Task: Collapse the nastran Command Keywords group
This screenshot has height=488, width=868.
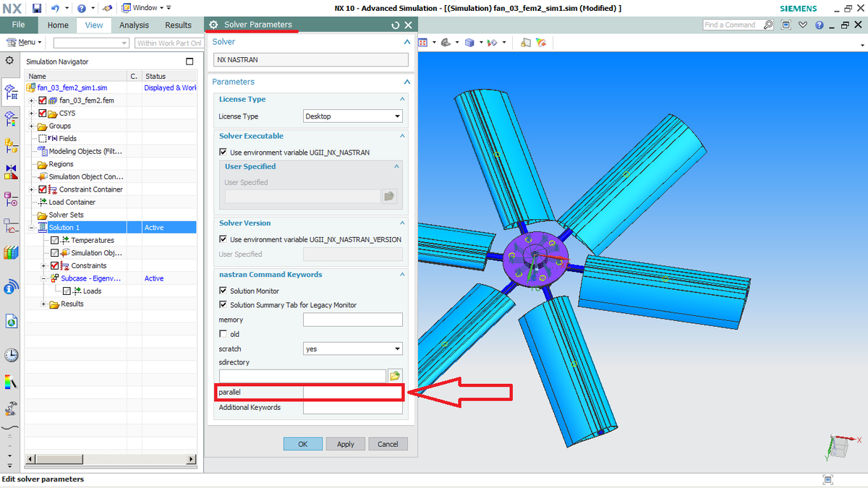Action: tap(403, 275)
